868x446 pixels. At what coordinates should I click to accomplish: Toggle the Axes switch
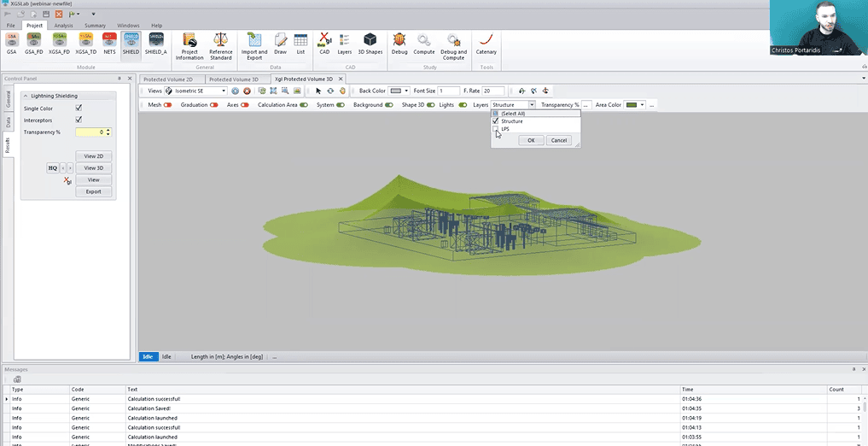pyautogui.click(x=245, y=105)
